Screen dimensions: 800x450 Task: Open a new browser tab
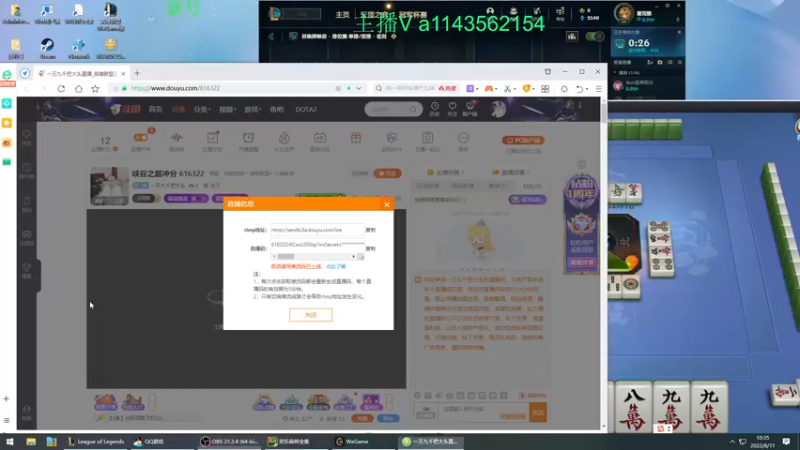pos(137,73)
